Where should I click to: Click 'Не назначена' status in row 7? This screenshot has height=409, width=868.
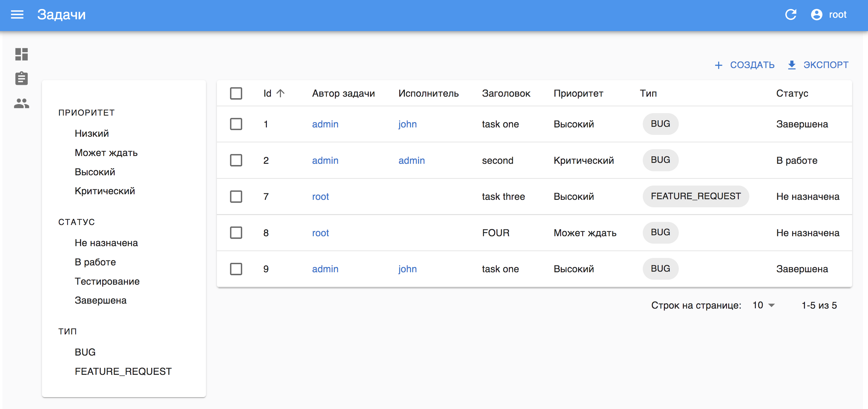(808, 197)
